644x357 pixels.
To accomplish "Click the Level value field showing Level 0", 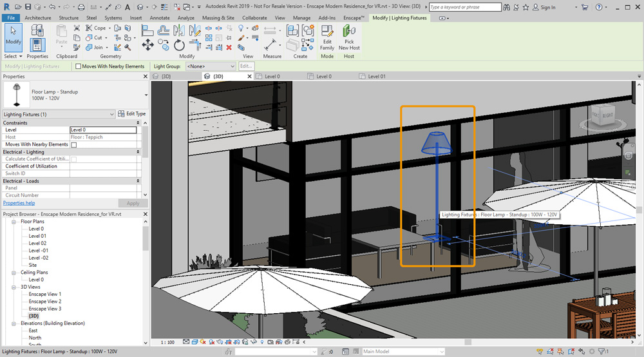I will [x=103, y=130].
